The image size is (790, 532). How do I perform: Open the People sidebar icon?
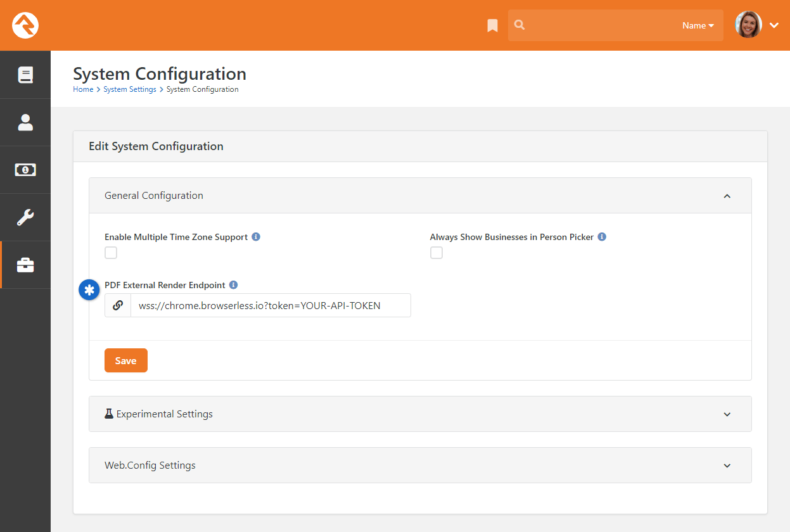pos(25,122)
